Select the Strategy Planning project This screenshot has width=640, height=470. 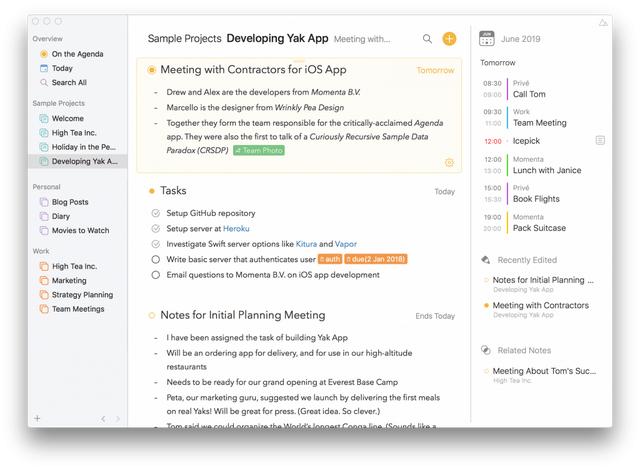tap(81, 295)
